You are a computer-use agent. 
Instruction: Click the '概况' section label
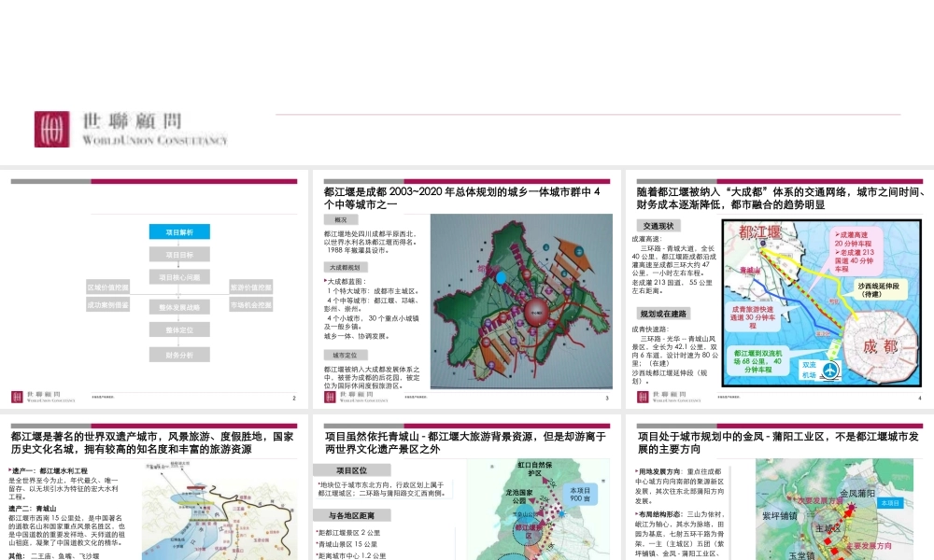coord(341,220)
